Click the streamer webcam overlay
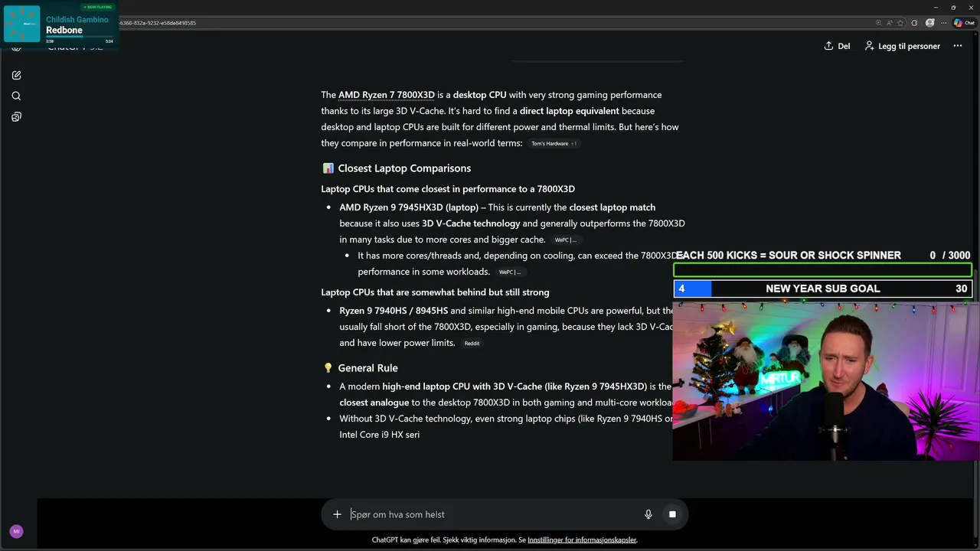Viewport: 980px width, 551px height. pyautogui.click(x=825, y=381)
